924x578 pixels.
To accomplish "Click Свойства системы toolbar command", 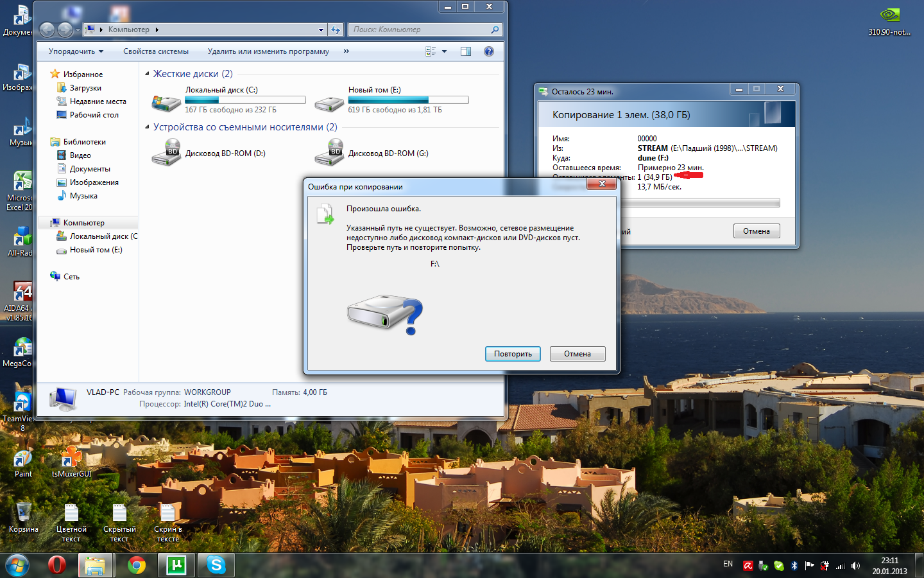I will pos(156,51).
